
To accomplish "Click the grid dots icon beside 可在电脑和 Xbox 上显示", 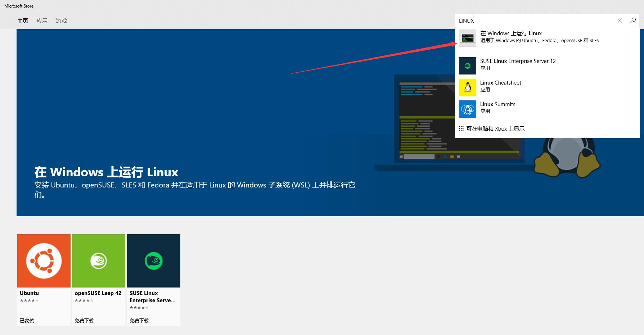I will tap(461, 128).
